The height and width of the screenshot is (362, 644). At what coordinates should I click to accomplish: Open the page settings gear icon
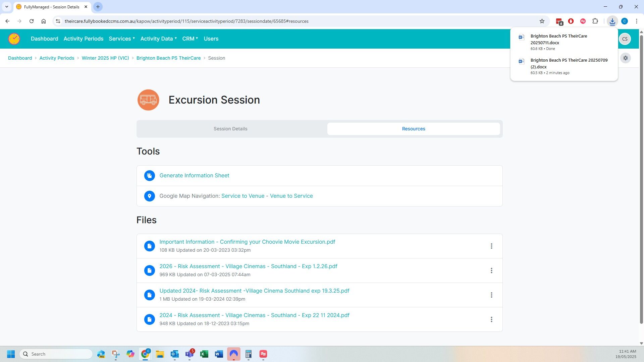pos(625,58)
